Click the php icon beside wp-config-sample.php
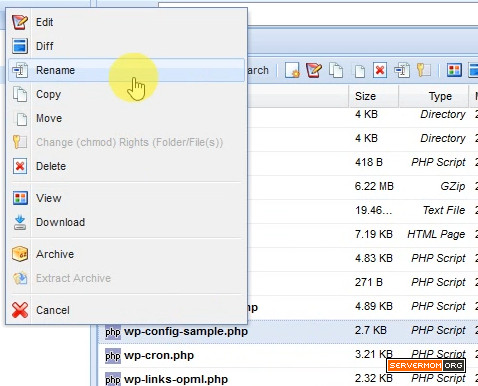478x386 pixels. coord(113,332)
